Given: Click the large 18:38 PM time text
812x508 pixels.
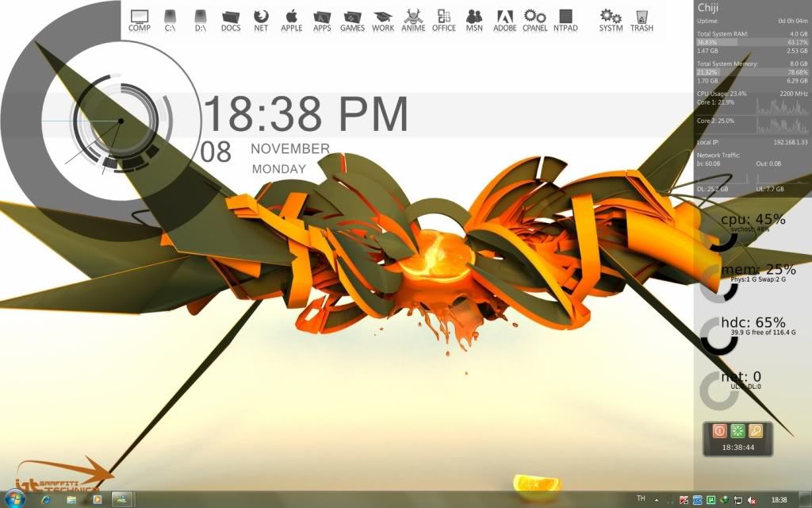Looking at the screenshot, I should click(306, 114).
